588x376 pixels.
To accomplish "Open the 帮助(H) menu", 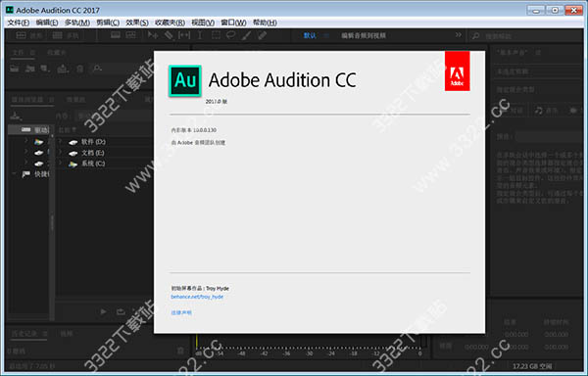I will pos(265,23).
